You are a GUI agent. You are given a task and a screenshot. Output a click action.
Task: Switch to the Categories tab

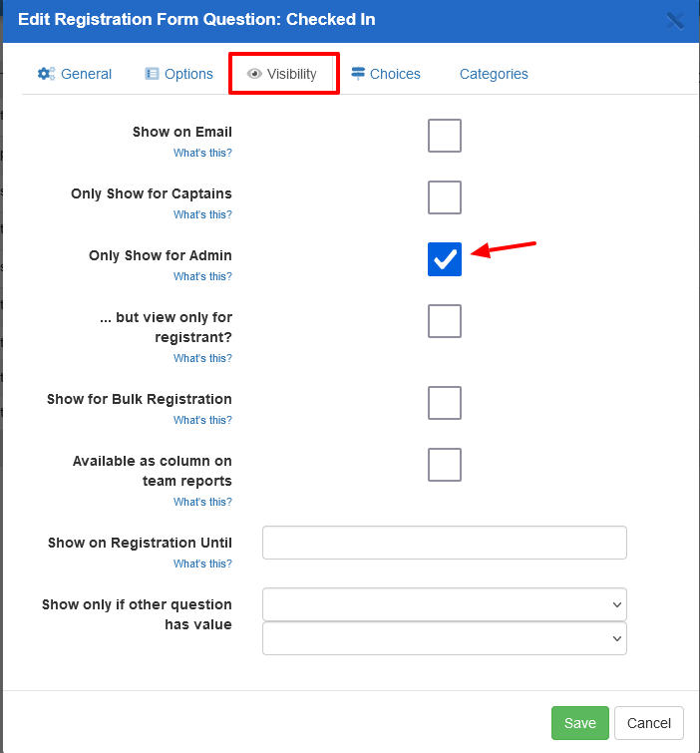click(x=494, y=74)
